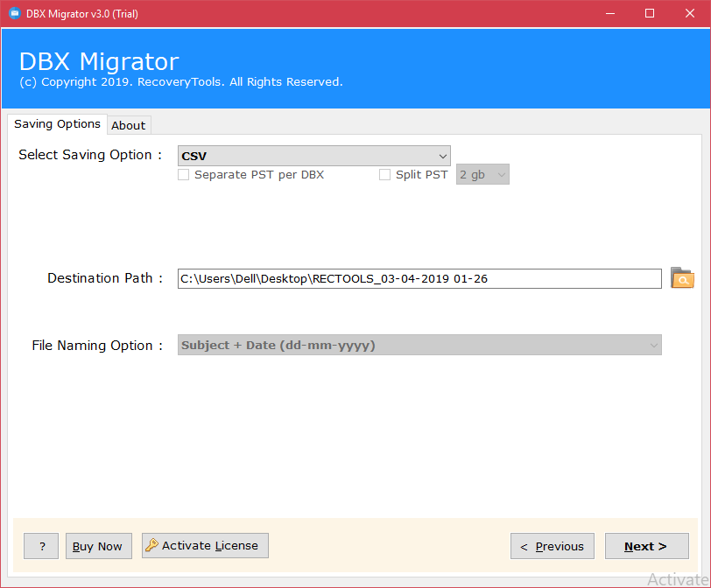
Task: Click into the Destination Path field
Action: 419,278
